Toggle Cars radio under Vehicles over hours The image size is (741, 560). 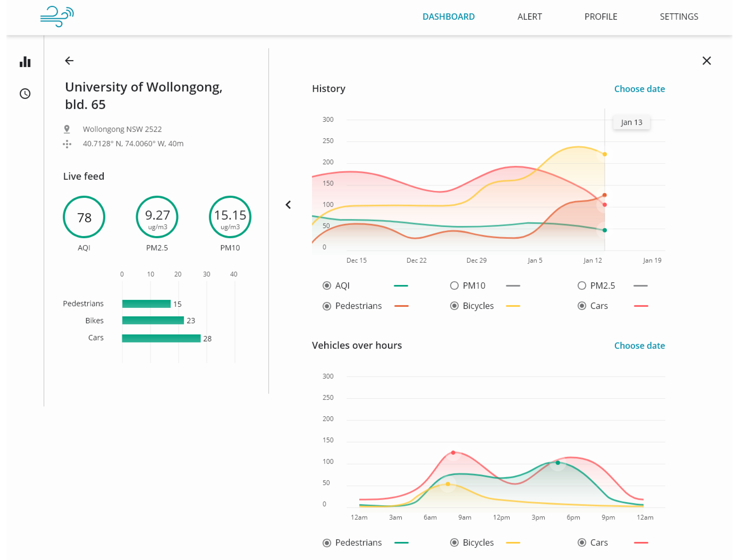[x=581, y=542]
